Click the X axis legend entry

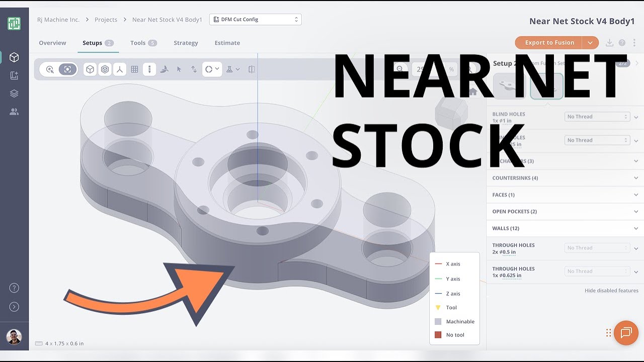point(447,264)
